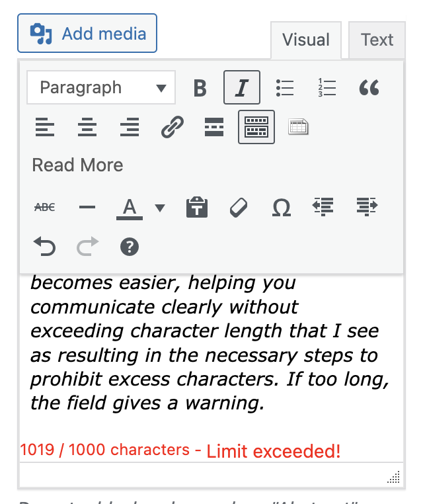
Task: Toggle the toolbar visibility button
Action: pyautogui.click(x=256, y=127)
